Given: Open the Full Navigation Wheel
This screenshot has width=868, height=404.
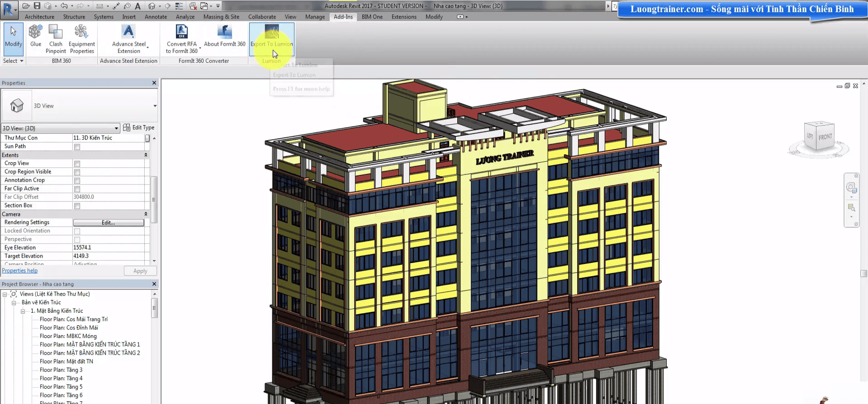Looking at the screenshot, I should (851, 187).
